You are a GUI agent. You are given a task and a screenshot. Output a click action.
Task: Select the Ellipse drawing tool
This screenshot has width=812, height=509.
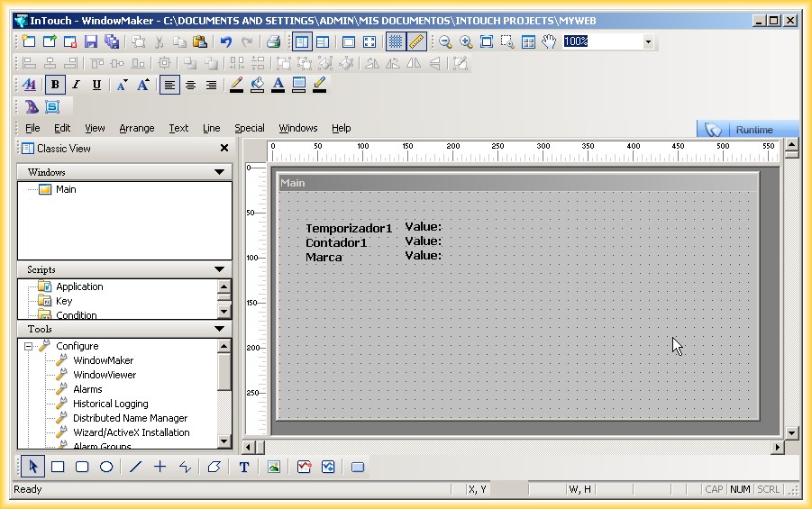click(x=106, y=467)
